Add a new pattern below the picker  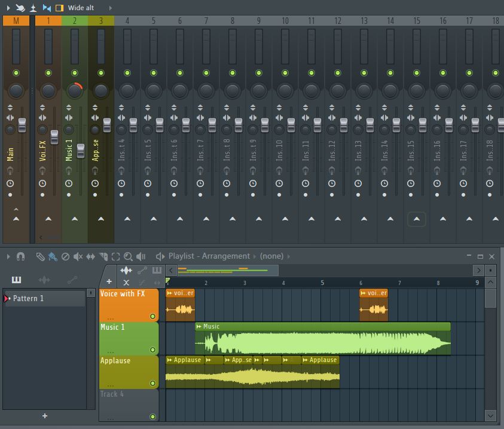pyautogui.click(x=45, y=416)
